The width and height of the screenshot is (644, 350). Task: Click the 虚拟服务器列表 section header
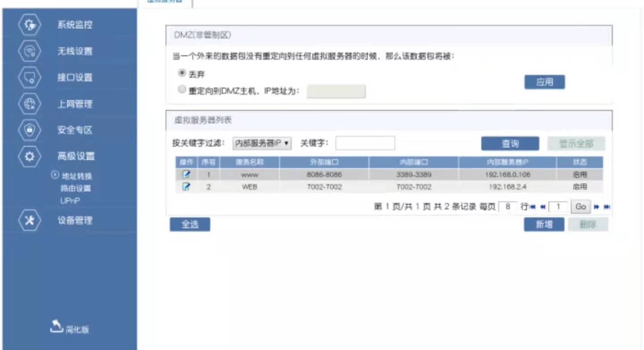(x=389, y=120)
